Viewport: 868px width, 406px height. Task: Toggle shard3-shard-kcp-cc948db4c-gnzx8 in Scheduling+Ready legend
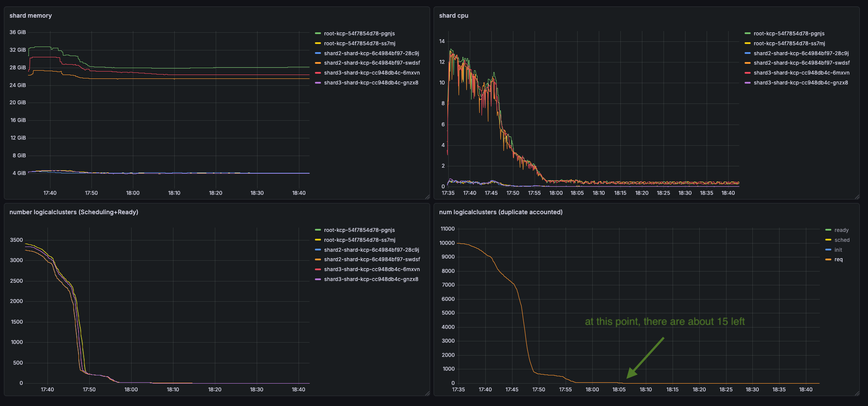[x=371, y=279]
